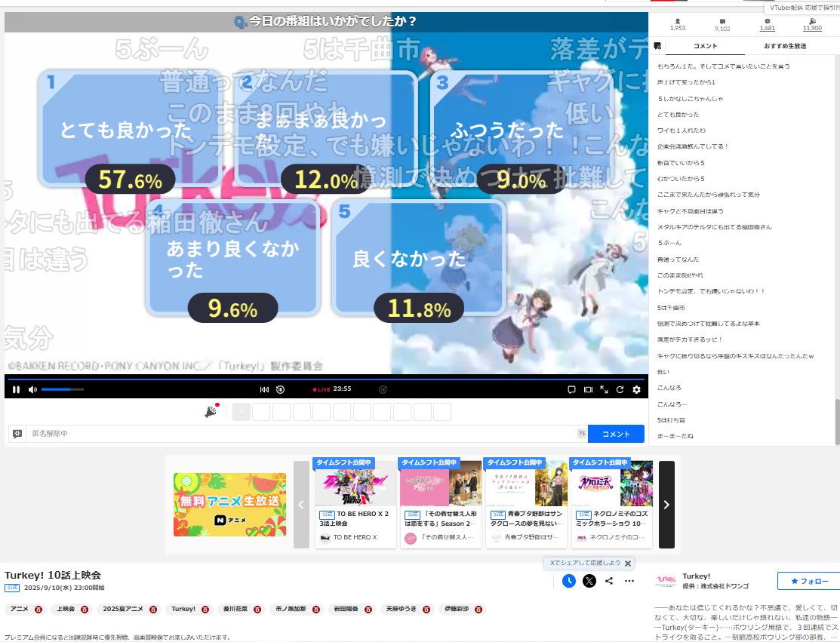
Task: Open the 無料アニメ生放送 banner
Action: point(230,505)
